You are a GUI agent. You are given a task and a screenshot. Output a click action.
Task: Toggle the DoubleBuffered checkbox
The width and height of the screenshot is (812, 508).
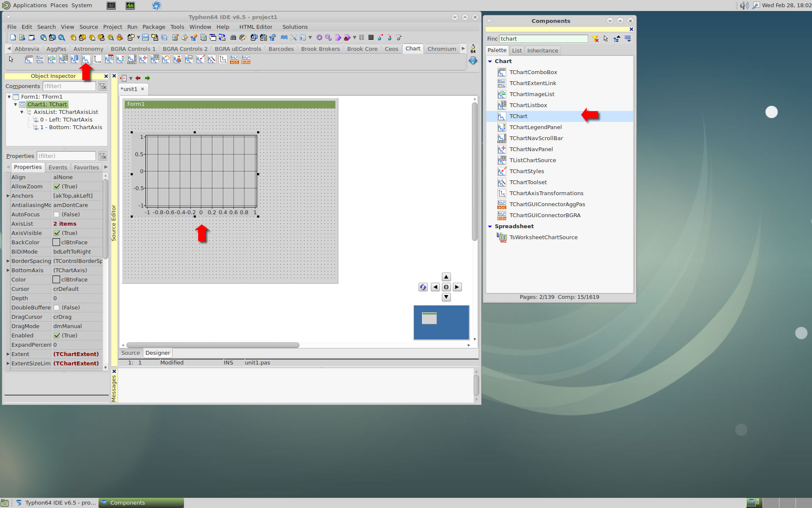tap(57, 308)
